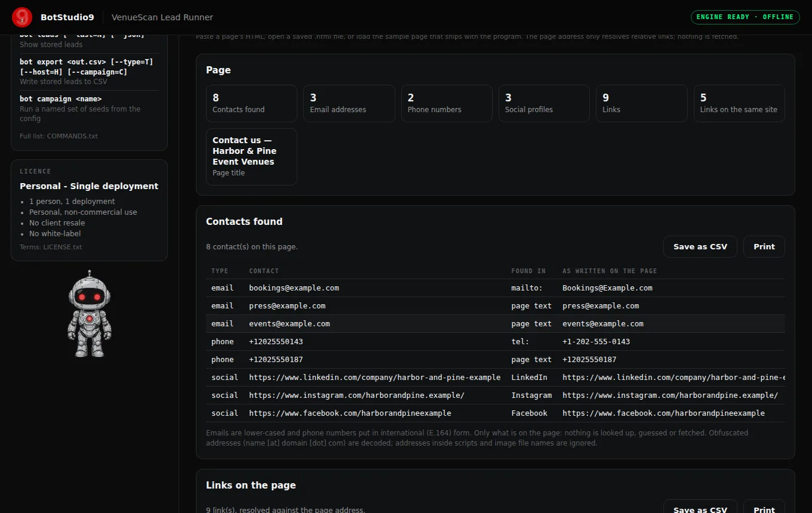Click the bot campaign <name> command entry
The width and height of the screenshot is (812, 513).
tap(90, 109)
